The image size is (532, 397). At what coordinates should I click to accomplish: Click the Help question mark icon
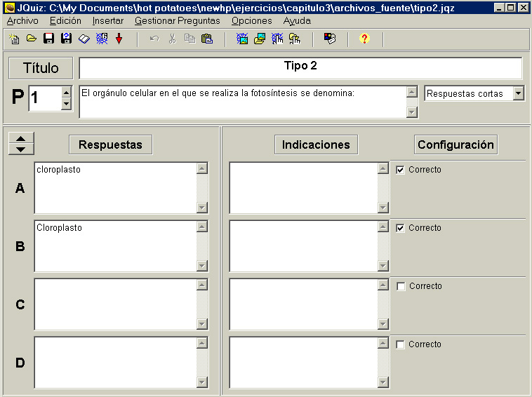(x=364, y=39)
